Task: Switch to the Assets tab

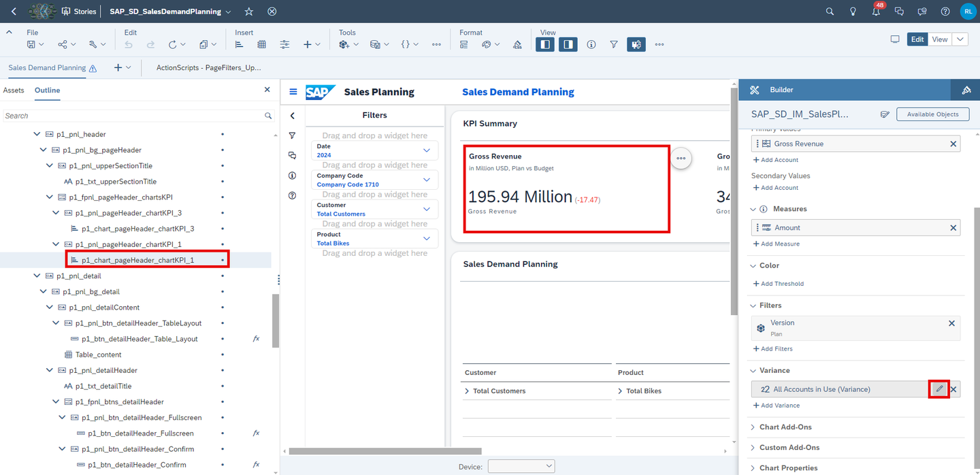Action: [14, 91]
